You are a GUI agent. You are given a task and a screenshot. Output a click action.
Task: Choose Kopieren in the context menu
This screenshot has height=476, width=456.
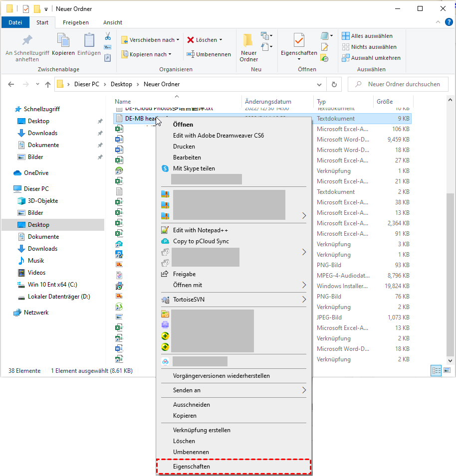(x=233, y=416)
